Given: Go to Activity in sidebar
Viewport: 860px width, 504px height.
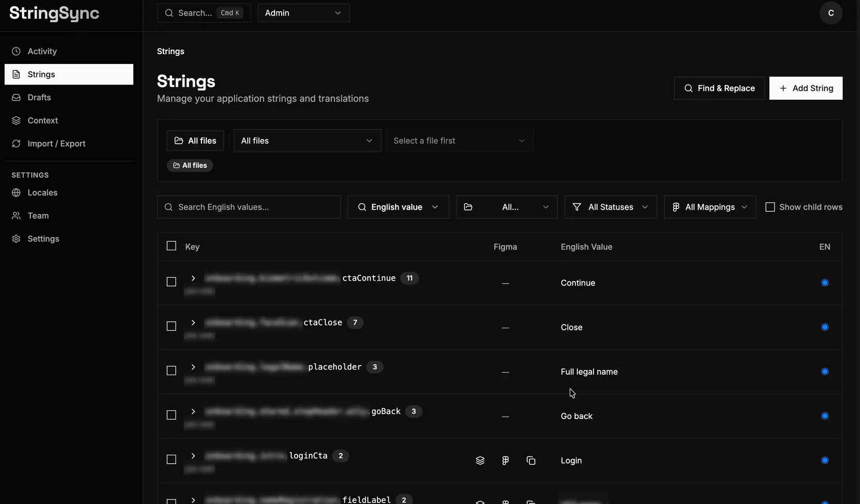Looking at the screenshot, I should (69, 51).
